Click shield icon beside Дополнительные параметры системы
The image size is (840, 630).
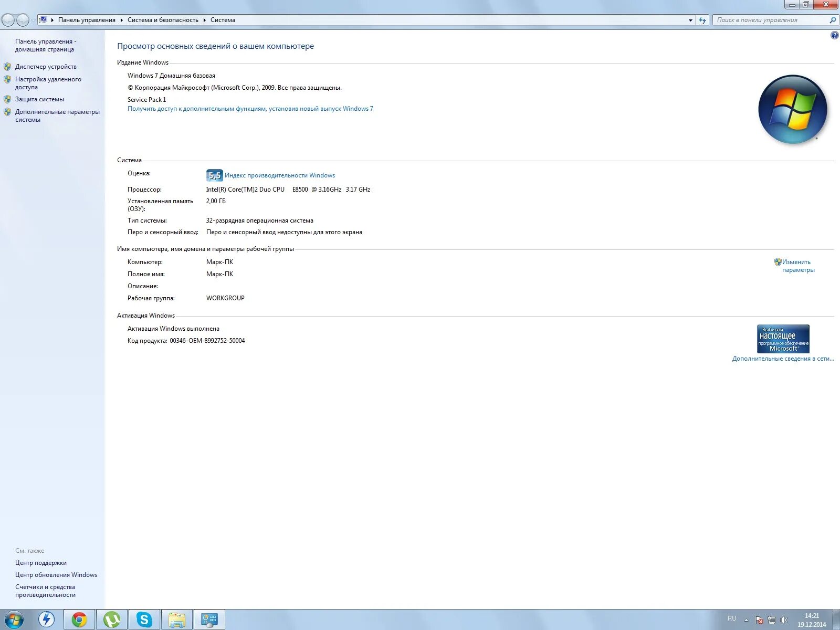pyautogui.click(x=7, y=112)
